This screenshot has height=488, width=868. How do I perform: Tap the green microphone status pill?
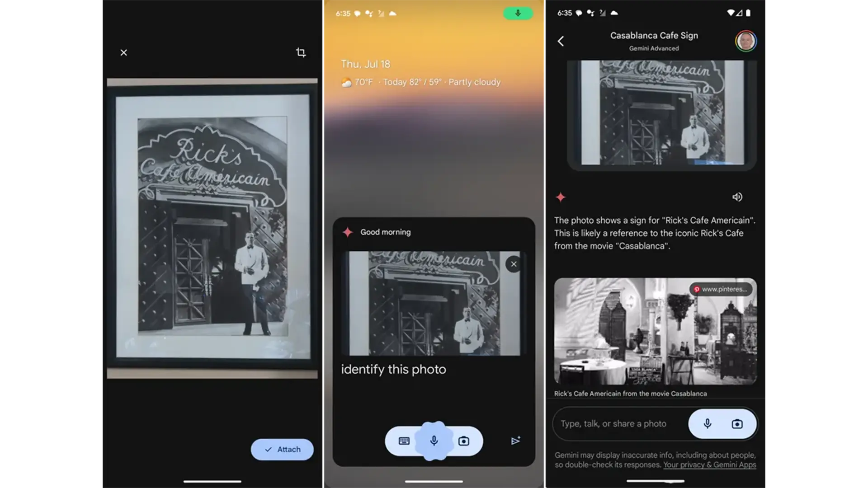pyautogui.click(x=518, y=13)
